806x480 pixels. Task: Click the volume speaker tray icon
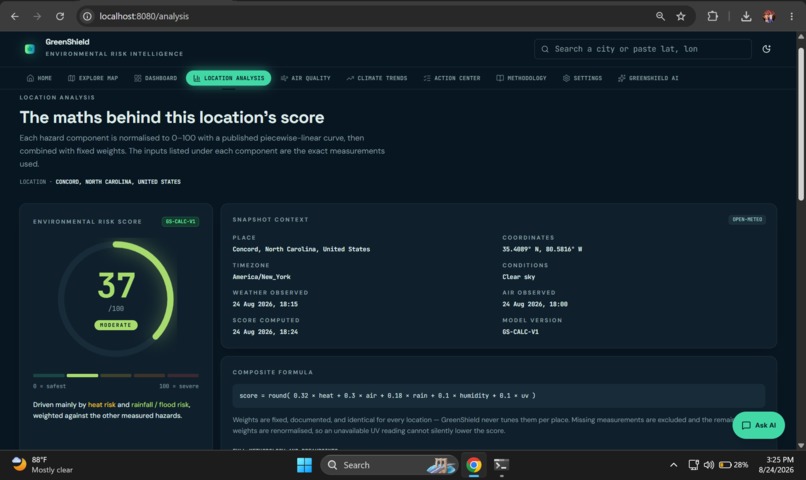709,465
